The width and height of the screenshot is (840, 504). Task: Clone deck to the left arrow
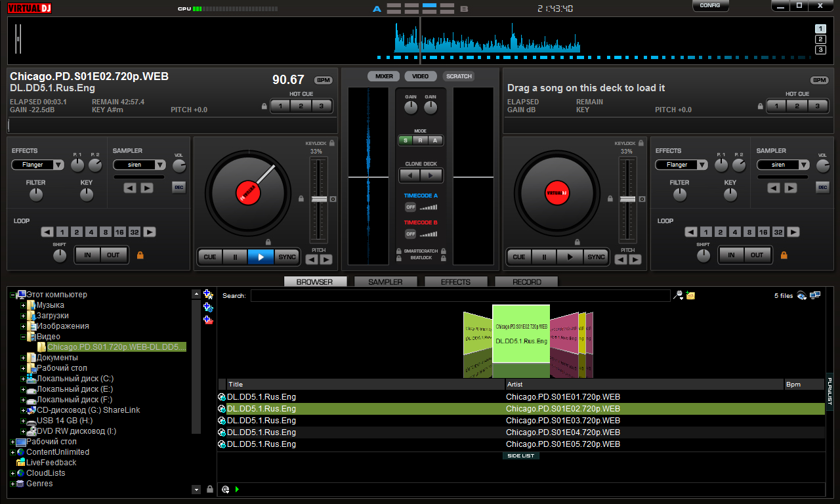410,175
